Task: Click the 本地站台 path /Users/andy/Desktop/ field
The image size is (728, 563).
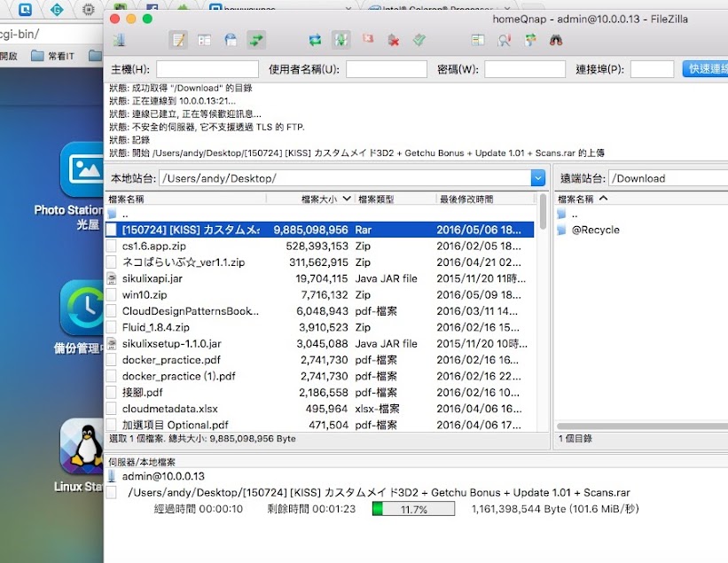Action: click(x=345, y=178)
